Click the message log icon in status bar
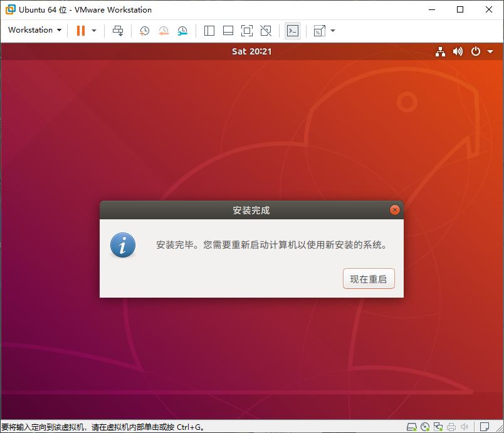This screenshot has width=504, height=433. [484, 427]
